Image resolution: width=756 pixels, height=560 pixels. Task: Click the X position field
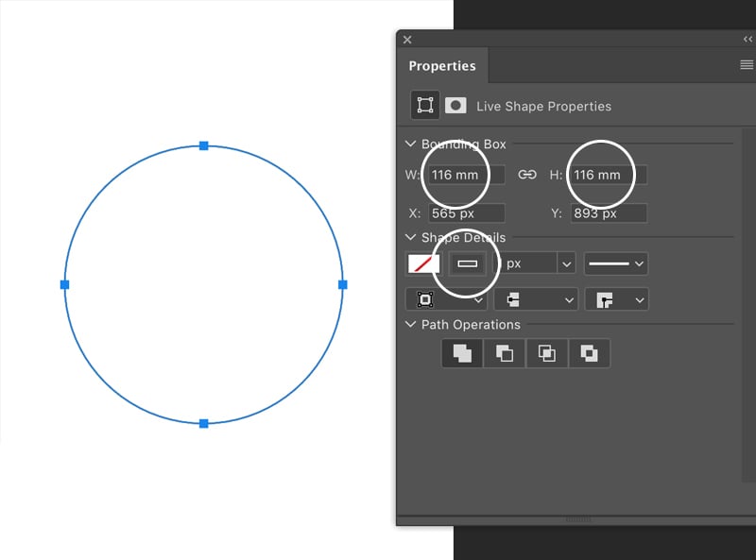tap(466, 213)
